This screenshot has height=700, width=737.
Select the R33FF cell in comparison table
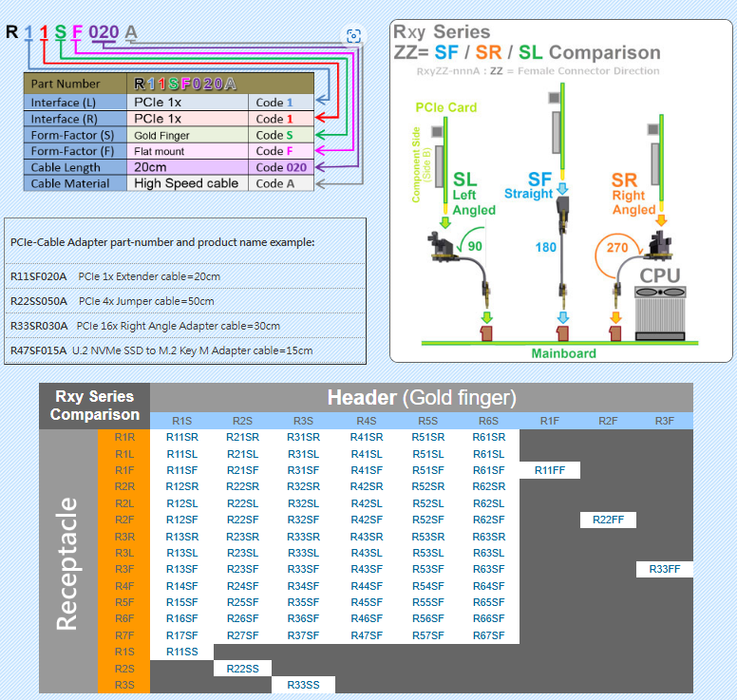(x=665, y=569)
